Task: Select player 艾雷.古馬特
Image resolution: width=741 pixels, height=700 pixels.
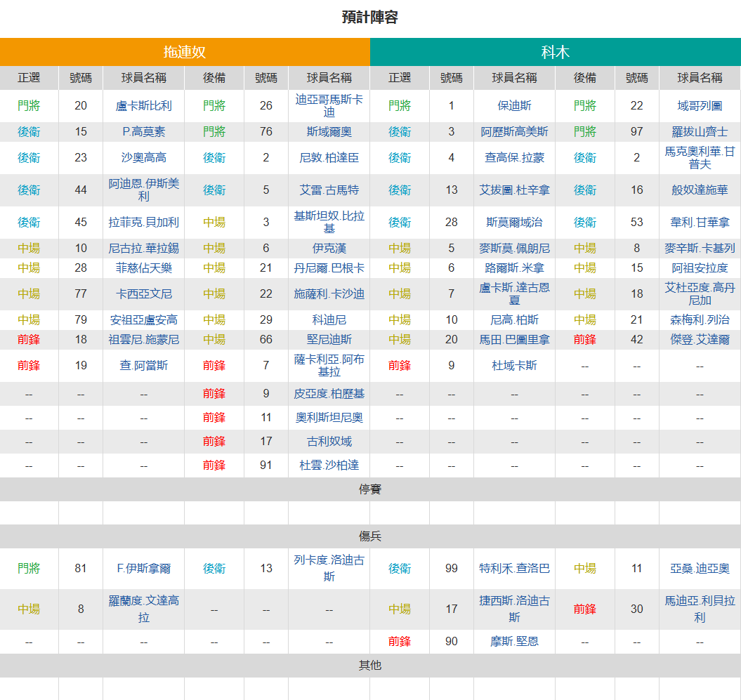Action: click(x=329, y=190)
